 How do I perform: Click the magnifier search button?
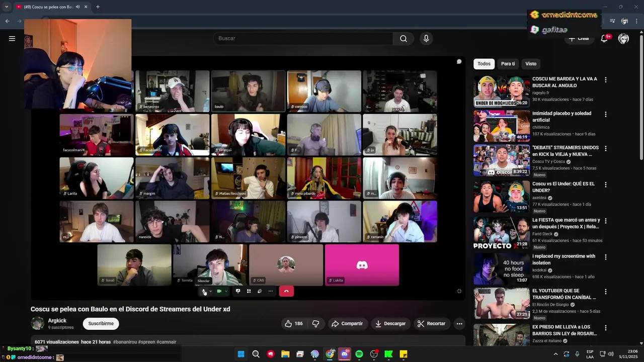click(x=404, y=39)
